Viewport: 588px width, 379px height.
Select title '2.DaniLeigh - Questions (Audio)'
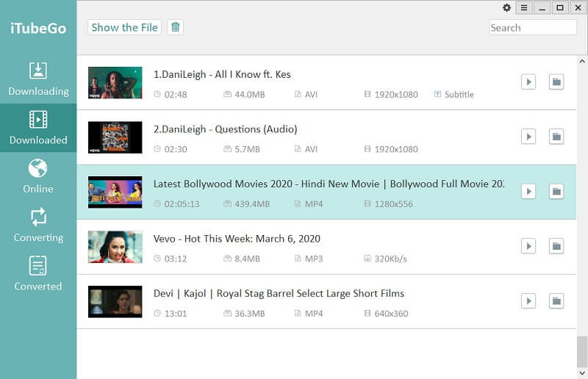(226, 129)
